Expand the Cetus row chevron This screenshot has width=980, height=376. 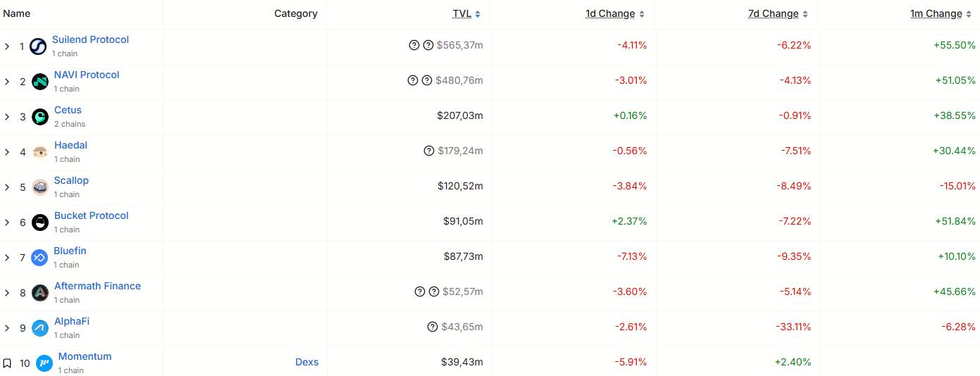(7, 117)
